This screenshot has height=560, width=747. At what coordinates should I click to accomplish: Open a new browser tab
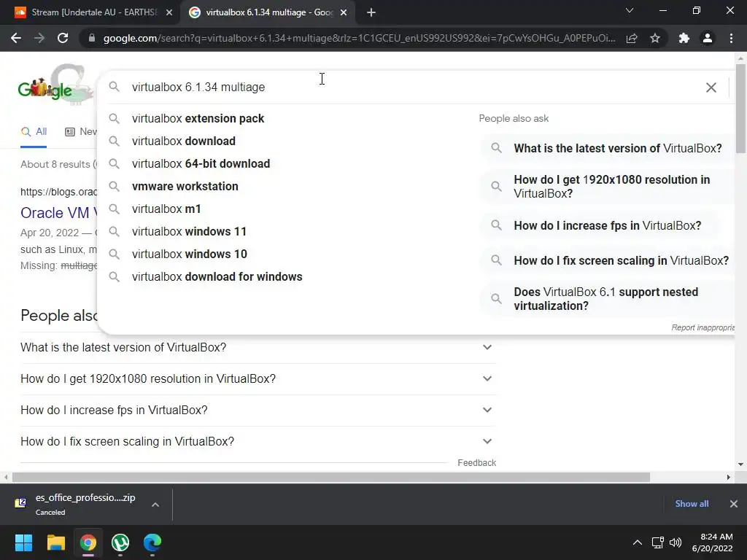coord(371,12)
